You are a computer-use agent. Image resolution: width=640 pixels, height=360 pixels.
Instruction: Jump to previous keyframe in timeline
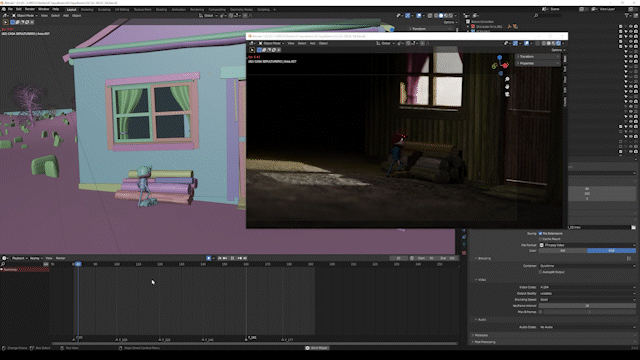pyautogui.click(x=225, y=258)
